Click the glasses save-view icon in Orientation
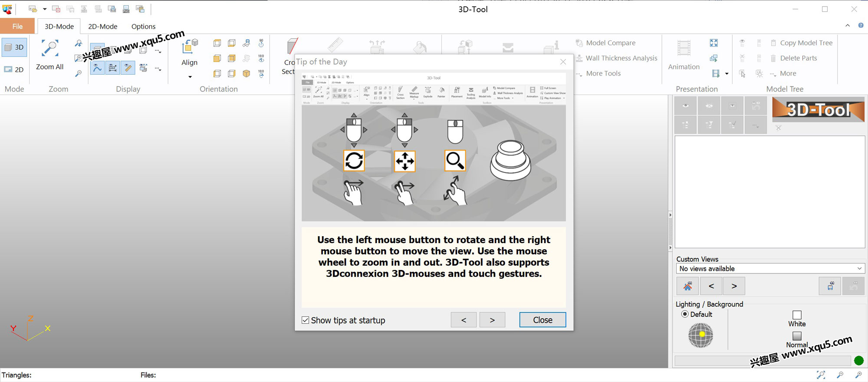868x382 pixels. 247,43
